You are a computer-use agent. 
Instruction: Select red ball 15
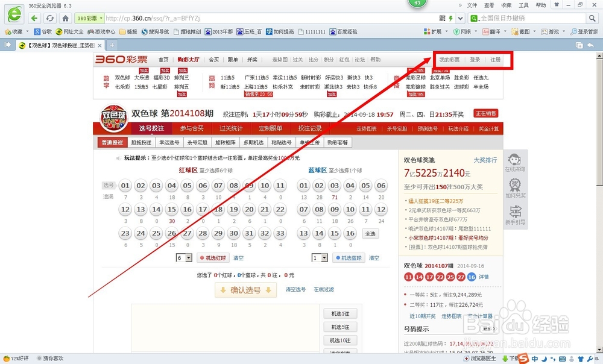[172, 210]
